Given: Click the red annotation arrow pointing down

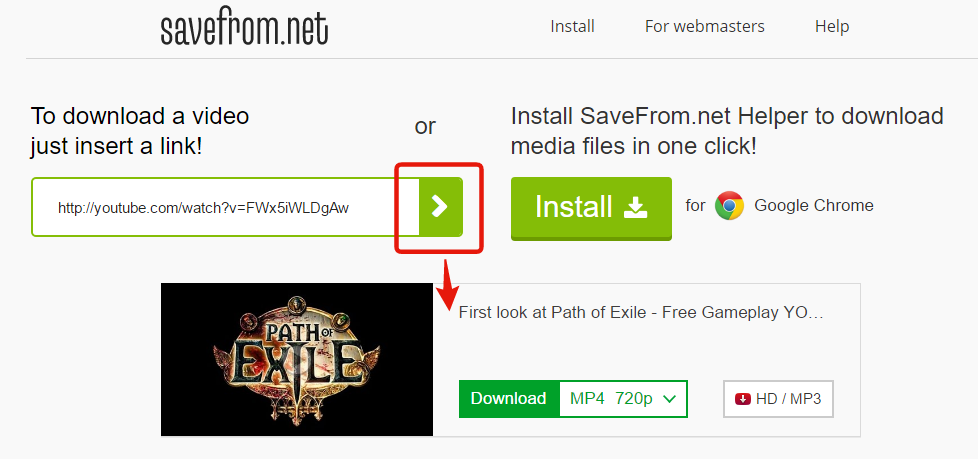Looking at the screenshot, I should 447,284.
